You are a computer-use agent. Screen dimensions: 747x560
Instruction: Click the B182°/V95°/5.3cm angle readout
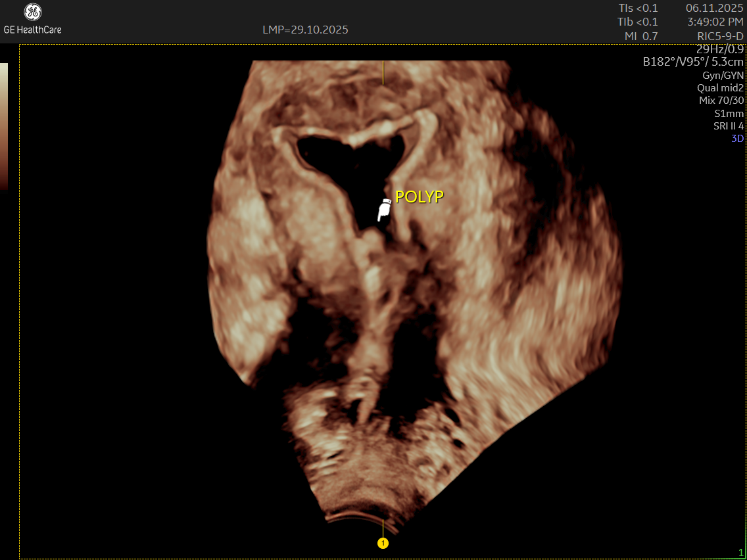694,62
